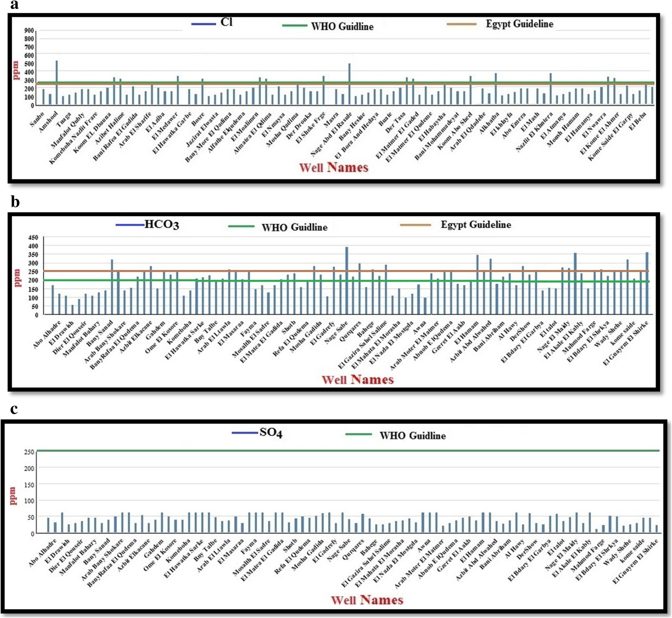Click the 'ppm' axis label of the Cl chart

(x=16, y=70)
